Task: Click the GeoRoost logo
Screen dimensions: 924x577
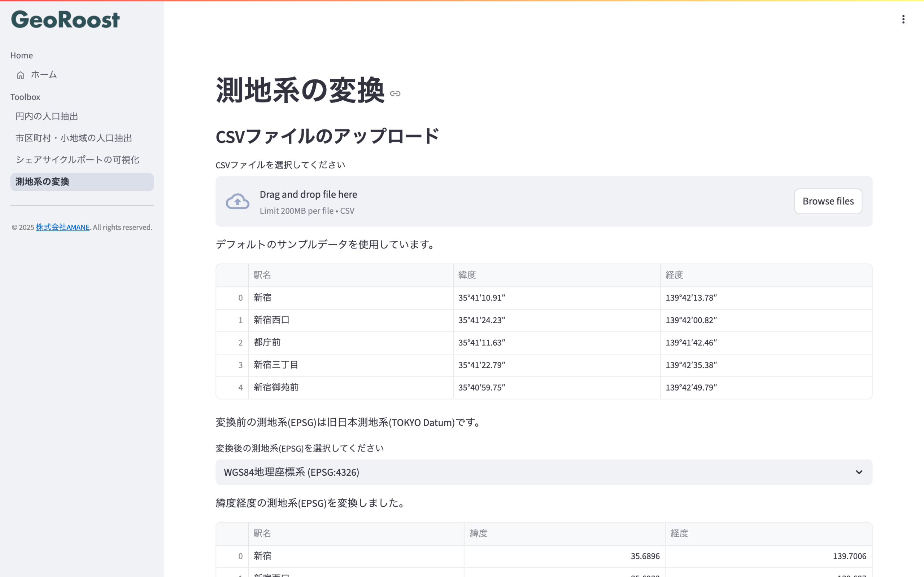Action: tap(65, 19)
